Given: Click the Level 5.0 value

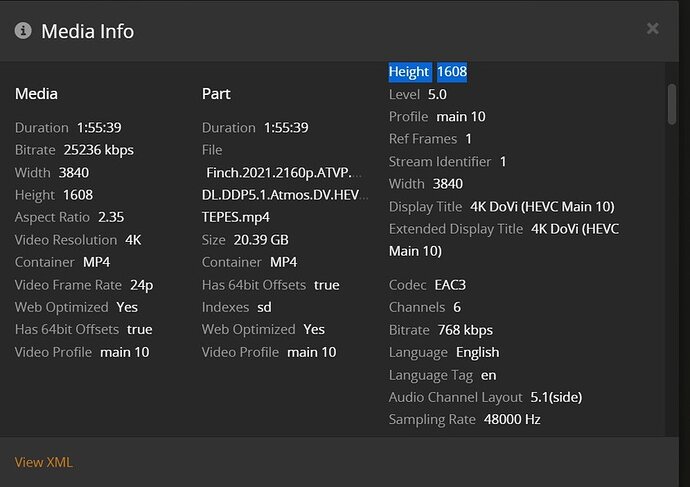Looking at the screenshot, I should coord(436,94).
